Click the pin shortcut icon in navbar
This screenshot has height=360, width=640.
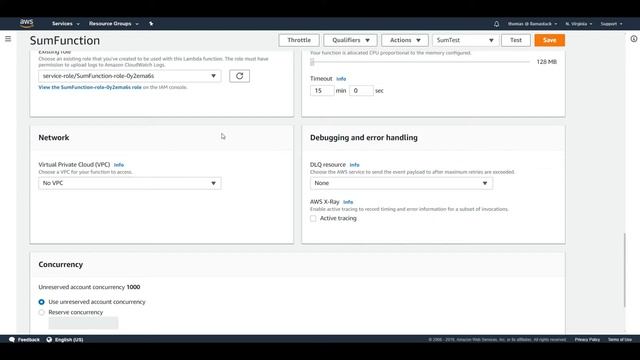click(x=151, y=24)
